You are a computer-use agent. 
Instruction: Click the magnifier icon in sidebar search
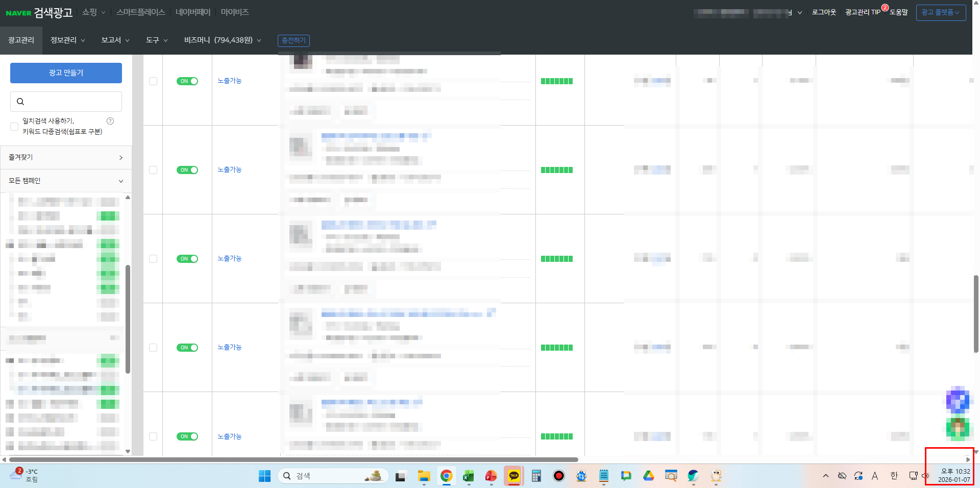pos(20,102)
